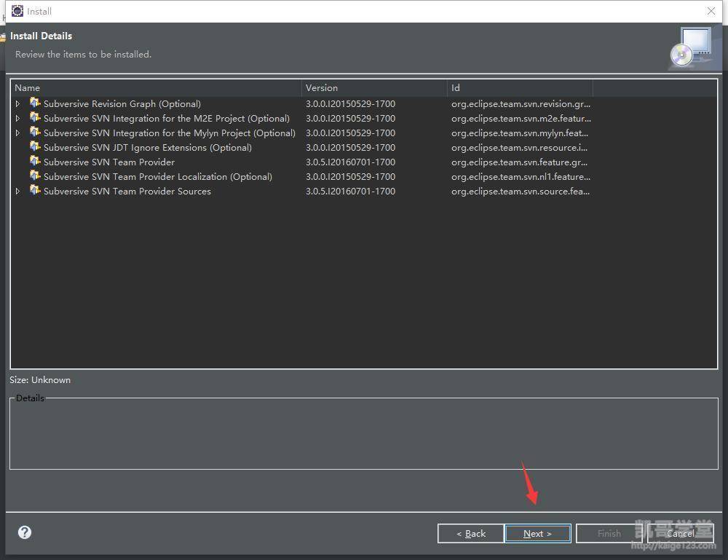Click version cell of Team Provider Sources row
This screenshot has width=728, height=560.
351,192
